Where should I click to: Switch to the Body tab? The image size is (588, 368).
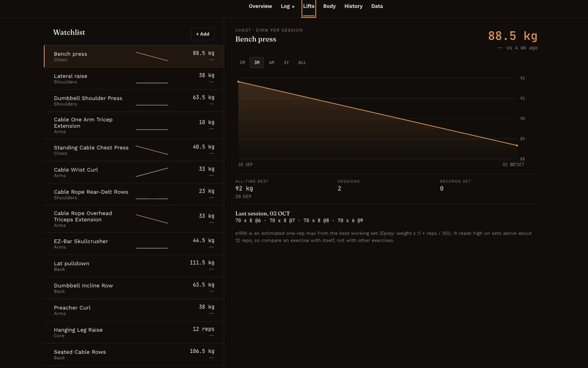(329, 6)
